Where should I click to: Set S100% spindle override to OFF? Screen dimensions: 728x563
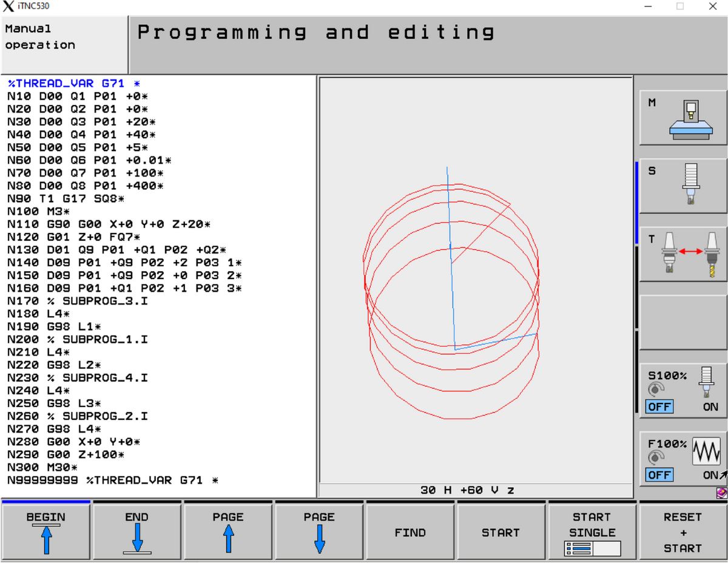pos(659,406)
